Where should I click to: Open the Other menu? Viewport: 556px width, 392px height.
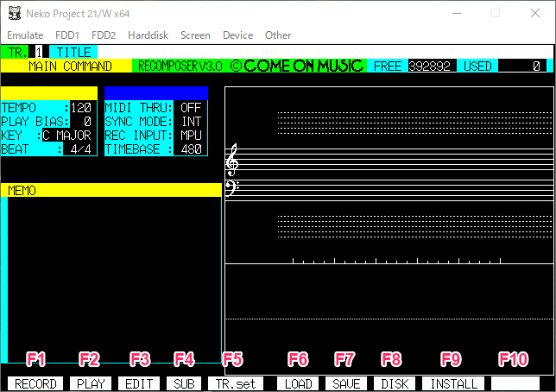point(278,35)
